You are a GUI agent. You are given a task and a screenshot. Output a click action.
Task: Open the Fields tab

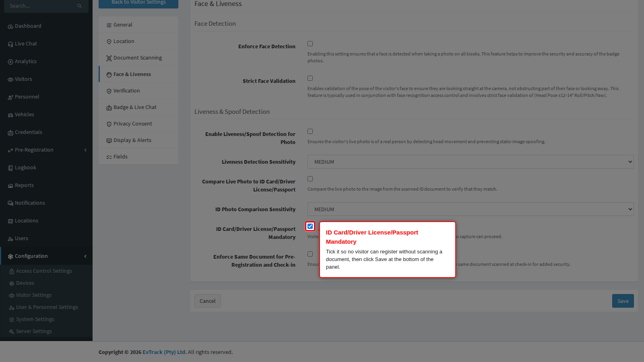click(x=138, y=156)
